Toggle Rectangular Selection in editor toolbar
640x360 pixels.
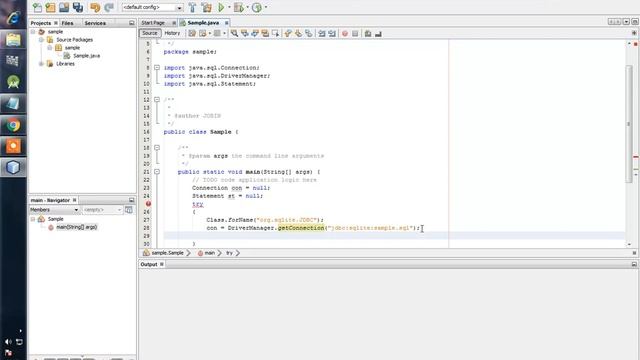tap(276, 33)
